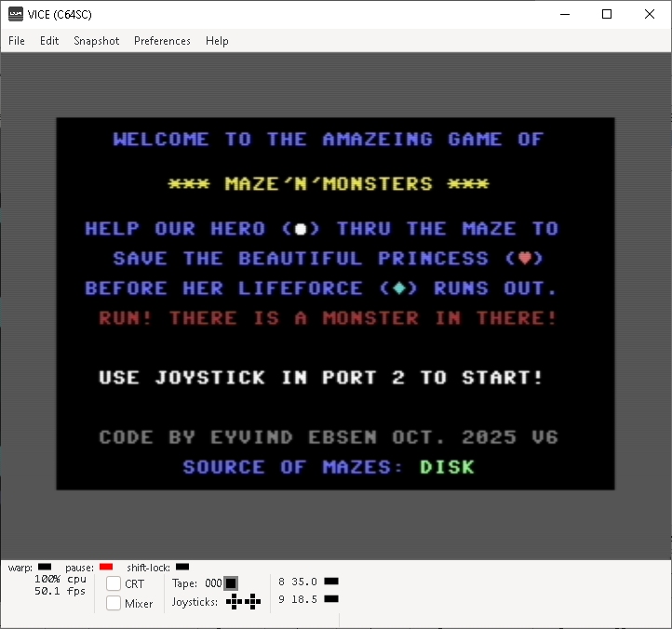Click the tape motor status icon

[231, 583]
